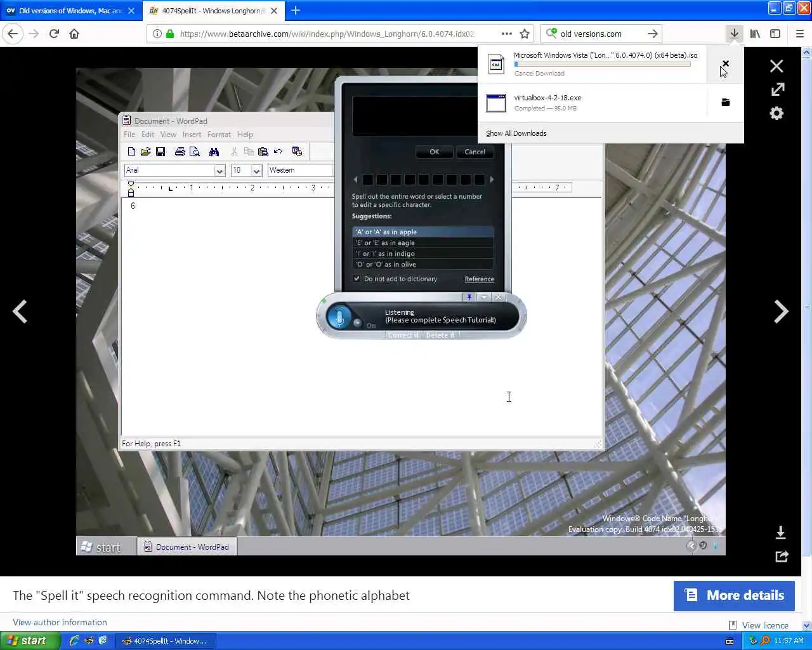Open the View licence link
The image size is (812, 650).
(765, 625)
